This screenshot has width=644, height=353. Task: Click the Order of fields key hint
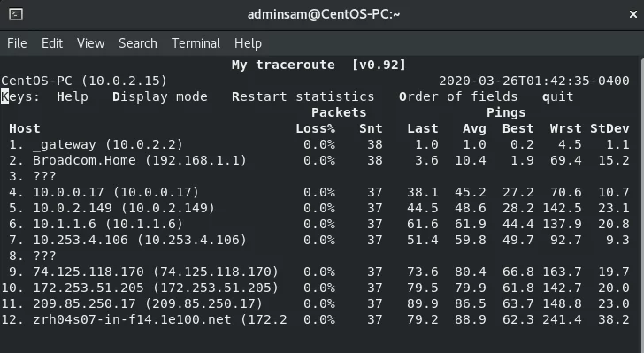pos(458,96)
